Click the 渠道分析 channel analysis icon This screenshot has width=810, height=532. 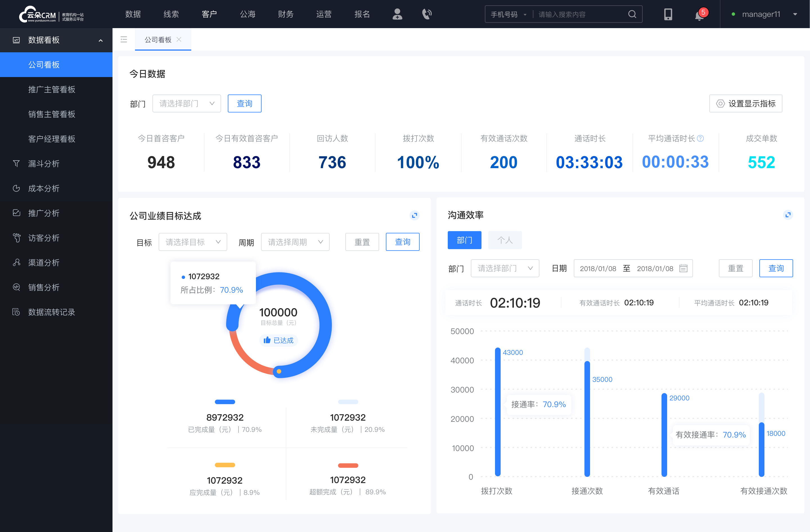(x=16, y=262)
